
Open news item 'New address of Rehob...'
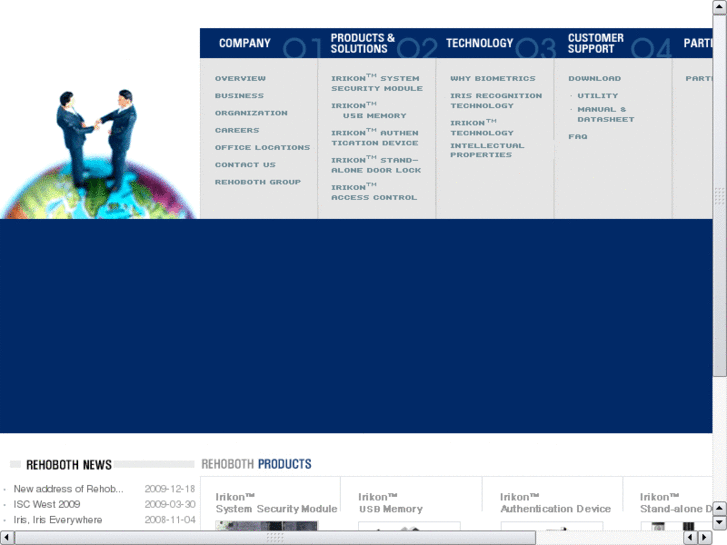pyautogui.click(x=69, y=489)
